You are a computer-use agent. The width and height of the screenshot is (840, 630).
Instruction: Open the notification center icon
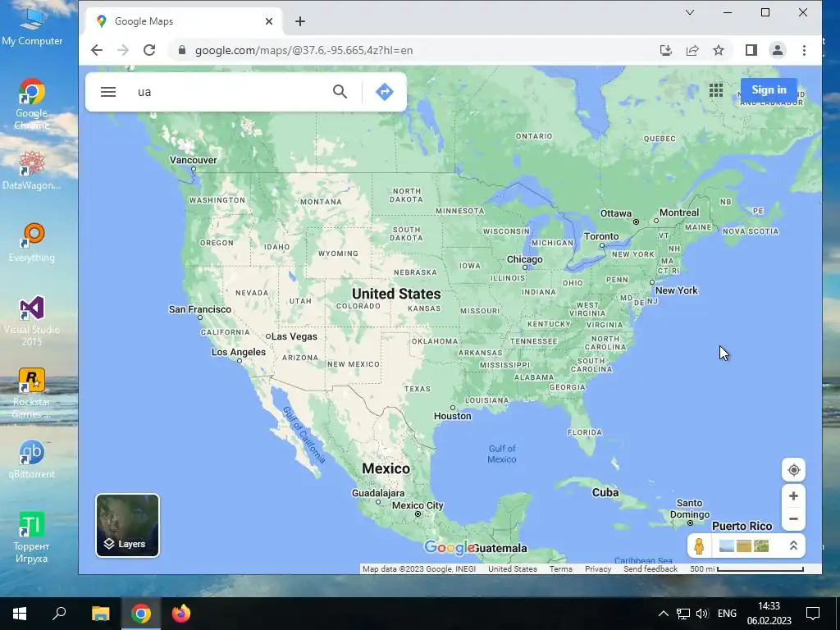813,614
